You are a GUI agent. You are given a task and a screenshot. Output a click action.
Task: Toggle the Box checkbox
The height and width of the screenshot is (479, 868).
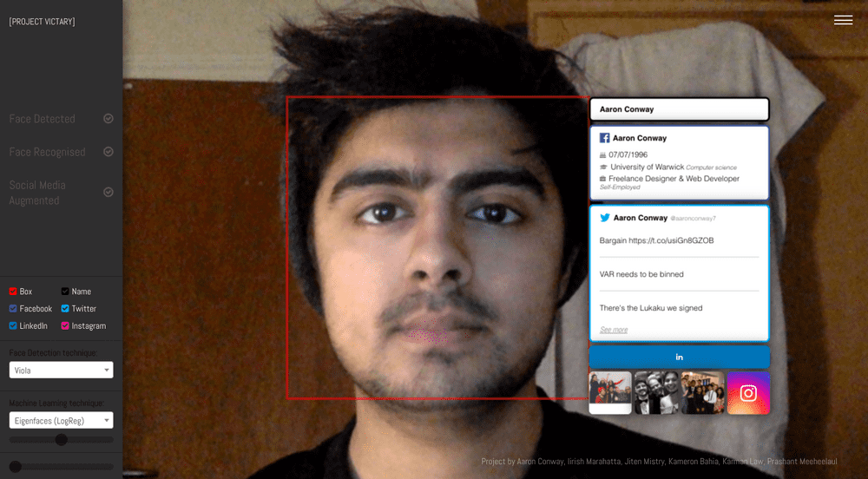click(x=13, y=292)
